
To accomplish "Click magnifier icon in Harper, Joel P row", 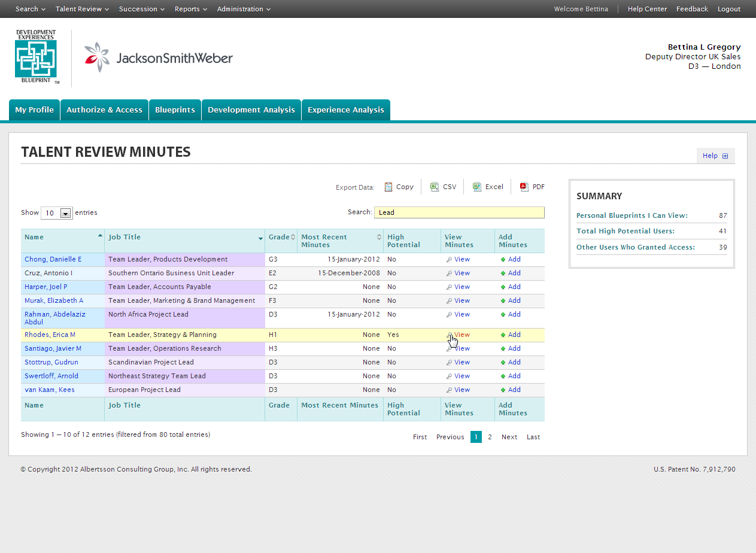I will (449, 287).
